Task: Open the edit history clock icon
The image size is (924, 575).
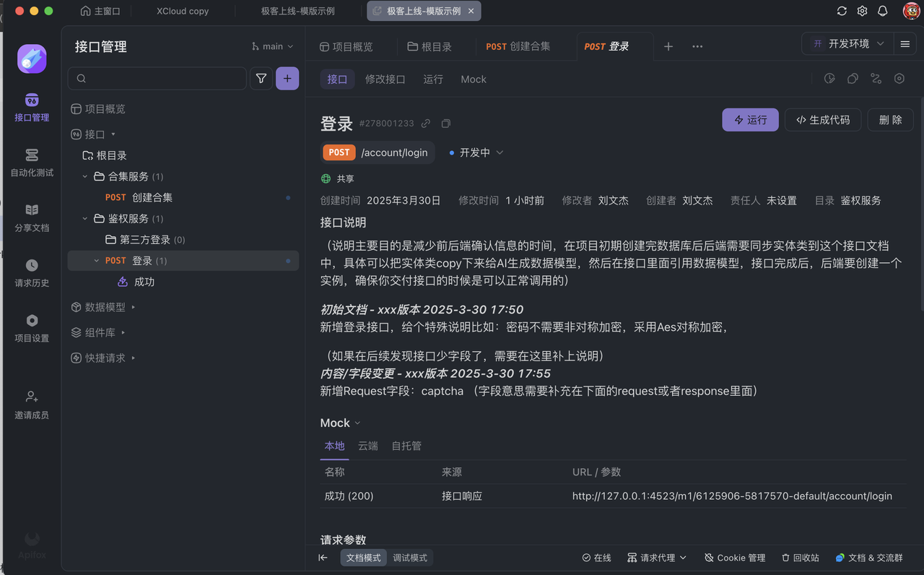Action: pyautogui.click(x=829, y=77)
